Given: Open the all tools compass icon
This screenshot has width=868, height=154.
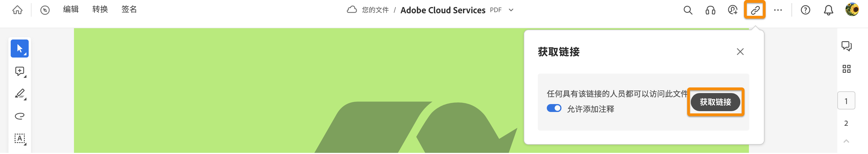Looking at the screenshot, I should (45, 10).
